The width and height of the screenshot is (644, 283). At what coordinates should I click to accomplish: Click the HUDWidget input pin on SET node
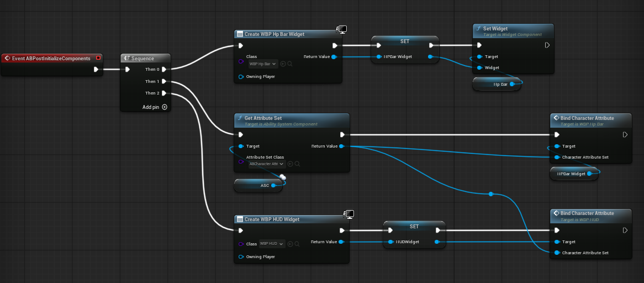click(390, 242)
